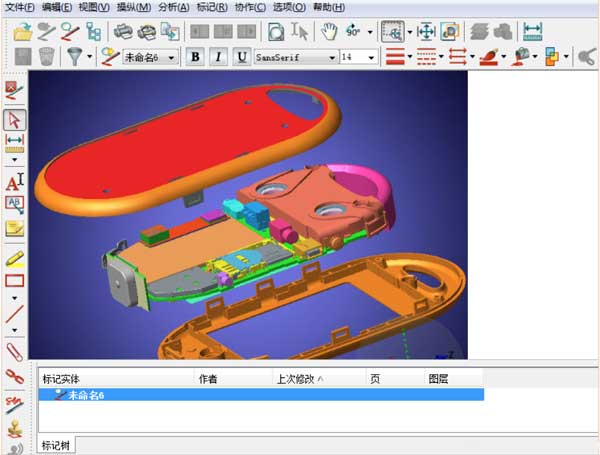The height and width of the screenshot is (455, 600).
Task: Select the yellow sticky note tool
Action: point(14,228)
